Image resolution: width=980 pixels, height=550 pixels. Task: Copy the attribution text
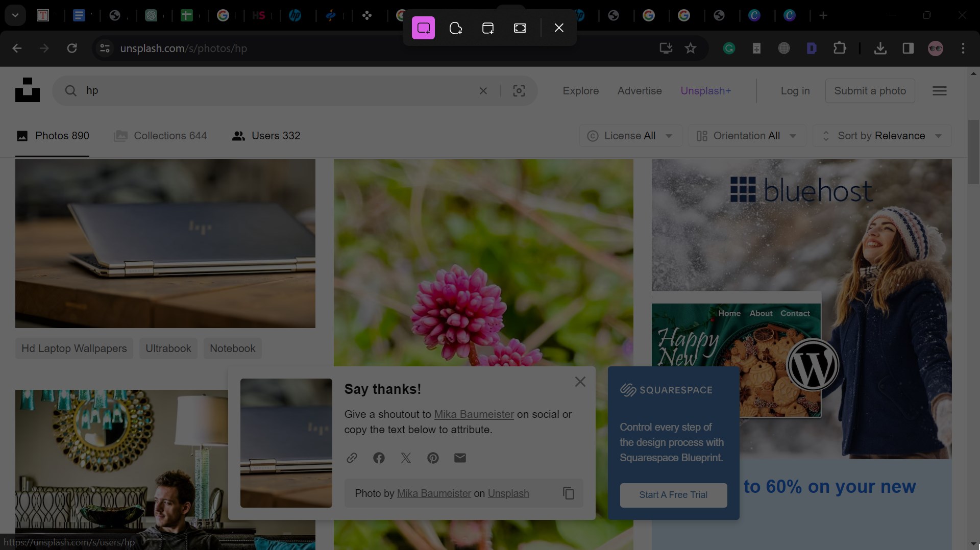[569, 493]
